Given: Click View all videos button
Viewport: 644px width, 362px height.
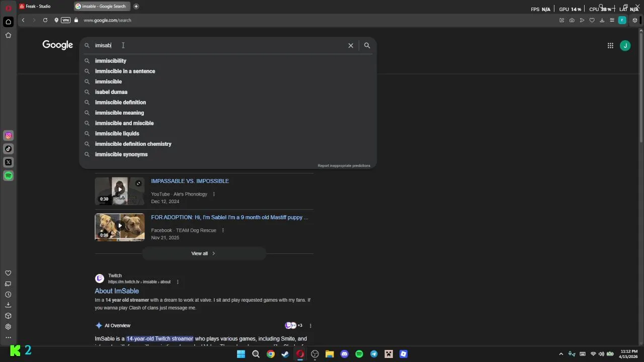Looking at the screenshot, I should 204,253.
